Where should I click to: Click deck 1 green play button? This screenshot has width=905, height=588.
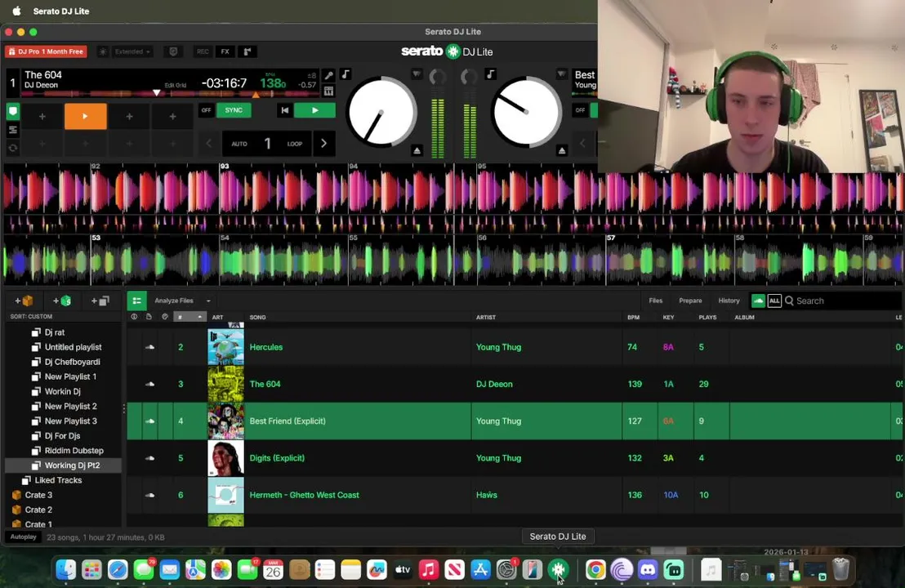(314, 110)
